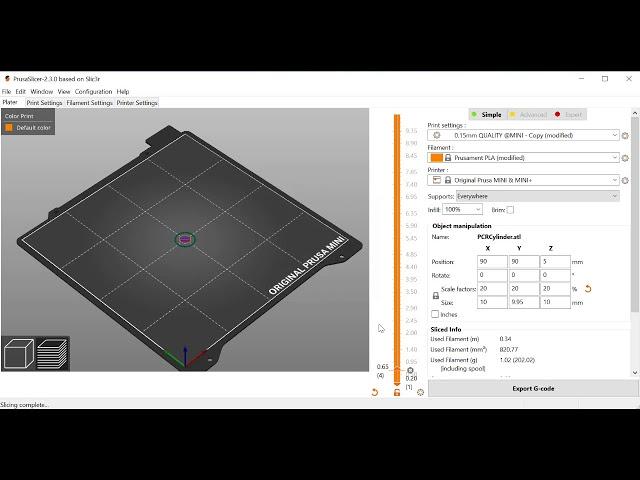Image resolution: width=640 pixels, height=480 pixels.
Task: Toggle the orange lock below the layer slider
Action: click(x=397, y=393)
